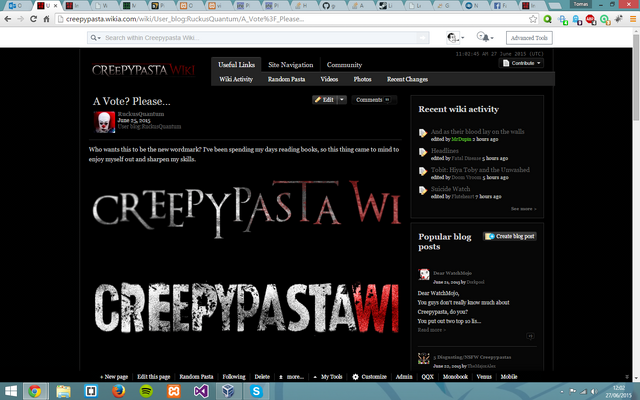
Task: Open search scope dropdown magnifier
Action: tap(95, 38)
